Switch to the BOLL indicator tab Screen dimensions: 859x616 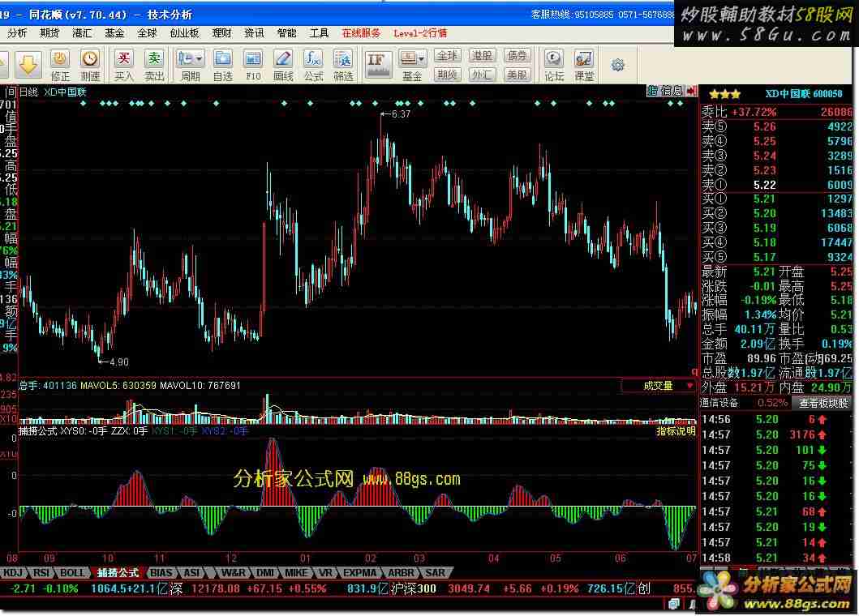click(71, 573)
